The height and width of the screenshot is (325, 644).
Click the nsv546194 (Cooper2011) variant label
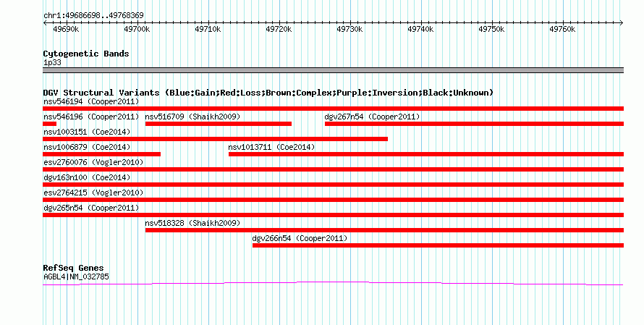pos(91,101)
